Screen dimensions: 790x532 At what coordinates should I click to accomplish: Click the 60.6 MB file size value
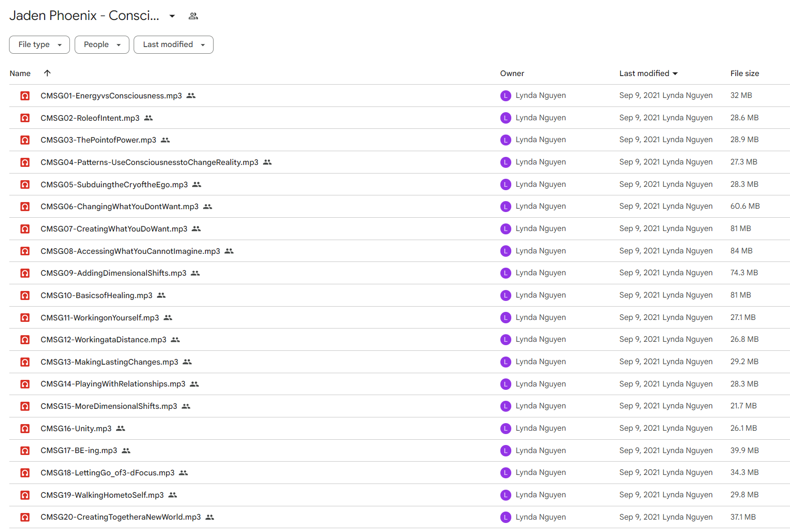pos(745,206)
